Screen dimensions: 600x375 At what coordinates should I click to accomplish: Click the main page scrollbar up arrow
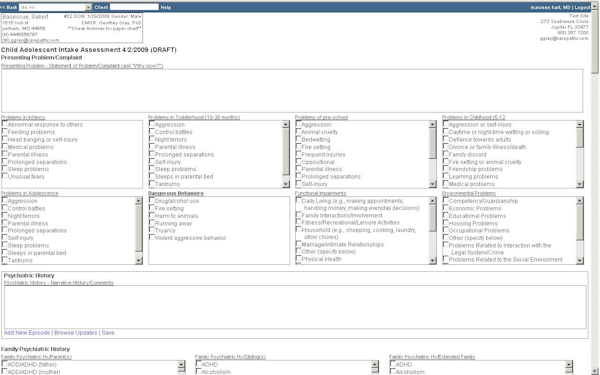click(595, 6)
